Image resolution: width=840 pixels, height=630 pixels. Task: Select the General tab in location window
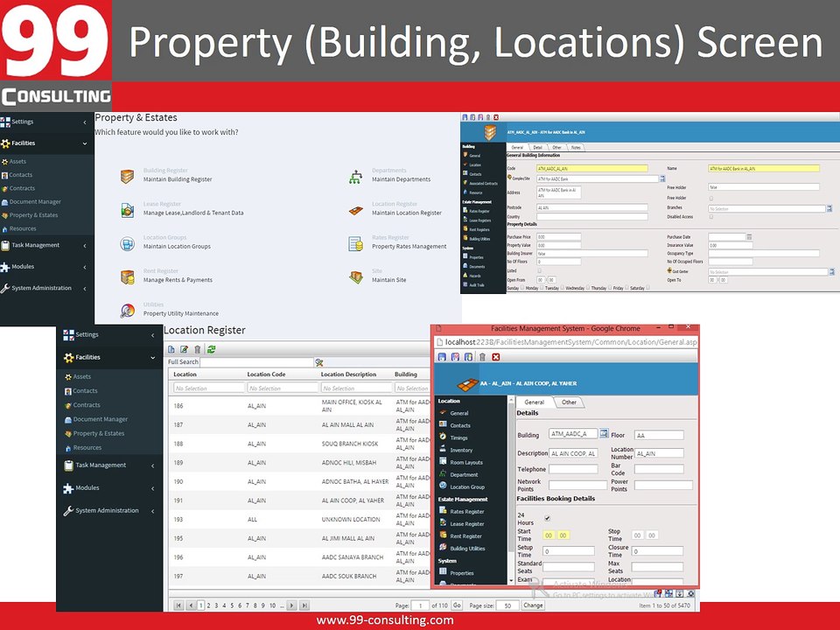coord(534,402)
